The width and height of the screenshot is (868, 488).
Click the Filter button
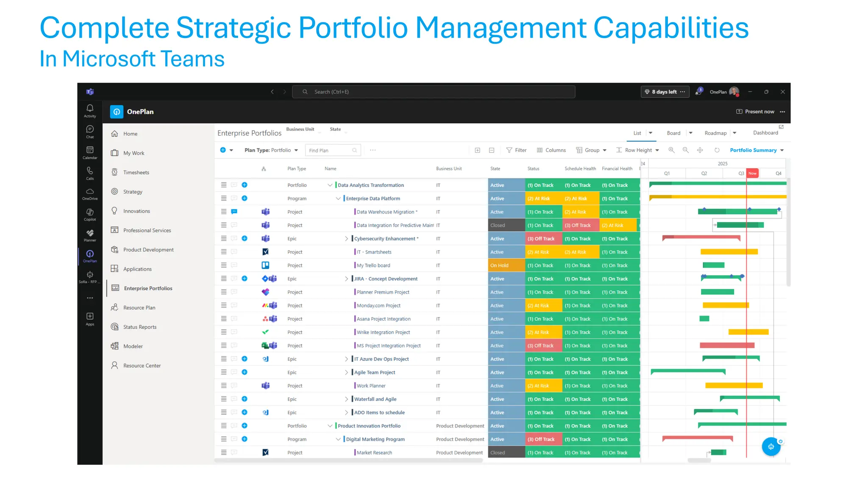pos(516,150)
